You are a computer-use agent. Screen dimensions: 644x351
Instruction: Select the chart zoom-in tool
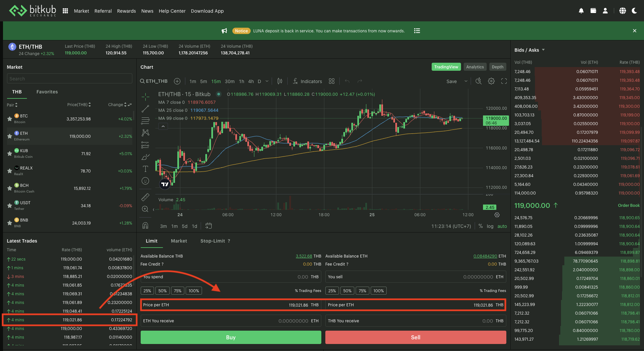click(x=145, y=209)
